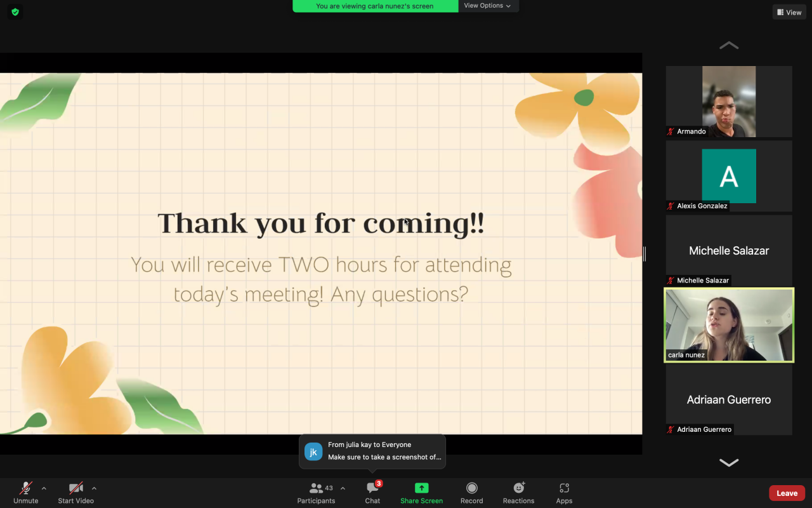This screenshot has height=508, width=812.
Task: Expand audio options arrow next to Unmute
Action: [x=44, y=488]
